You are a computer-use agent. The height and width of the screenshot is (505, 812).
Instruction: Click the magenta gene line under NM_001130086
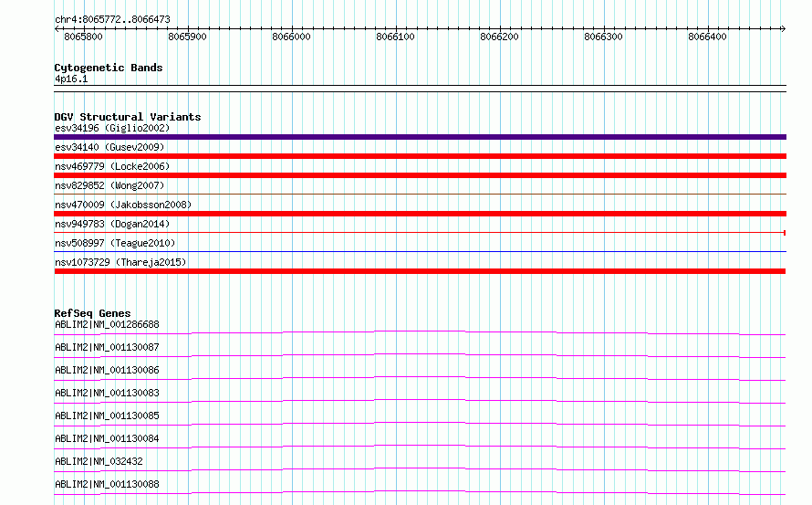tap(420, 378)
